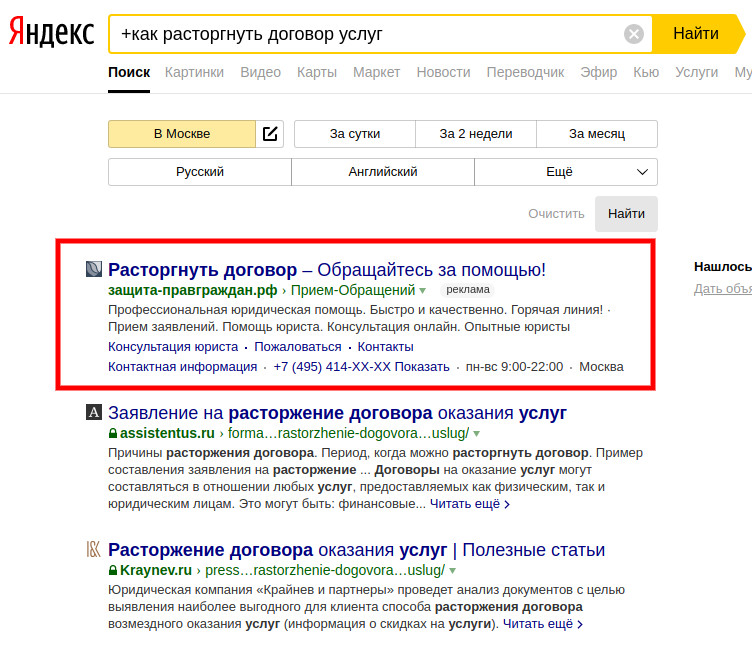Click Читать ещё in Kraynev snippet

tap(542, 624)
